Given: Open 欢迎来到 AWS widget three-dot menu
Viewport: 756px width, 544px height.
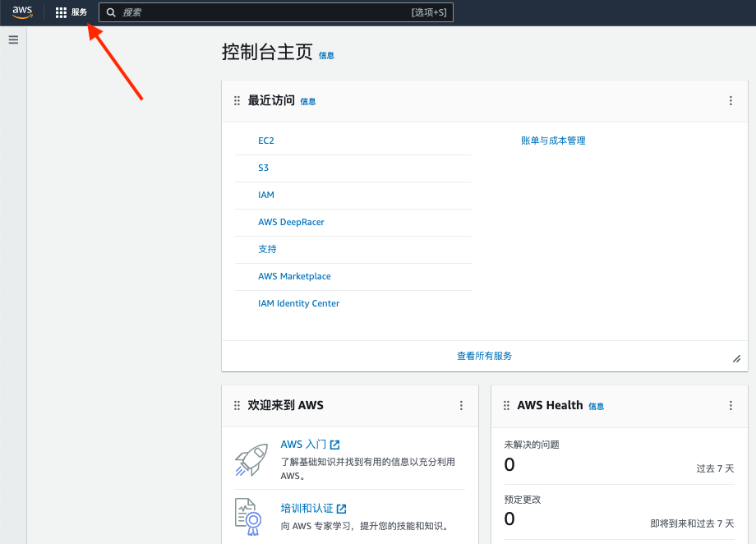Looking at the screenshot, I should (x=461, y=405).
